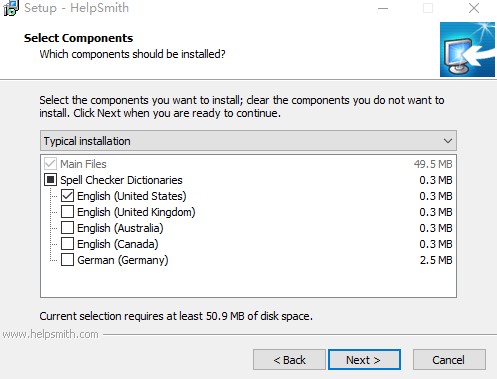
Task: Open the Typical installation dropdown
Action: [248, 141]
